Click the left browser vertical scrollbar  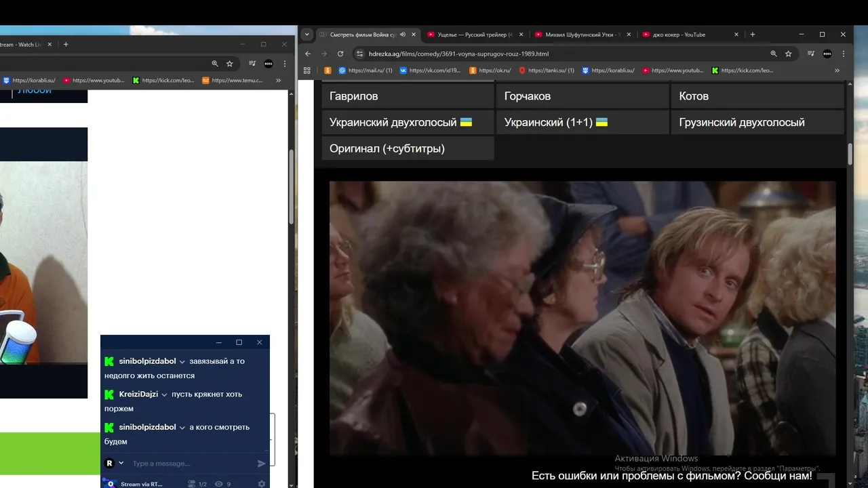[292, 186]
